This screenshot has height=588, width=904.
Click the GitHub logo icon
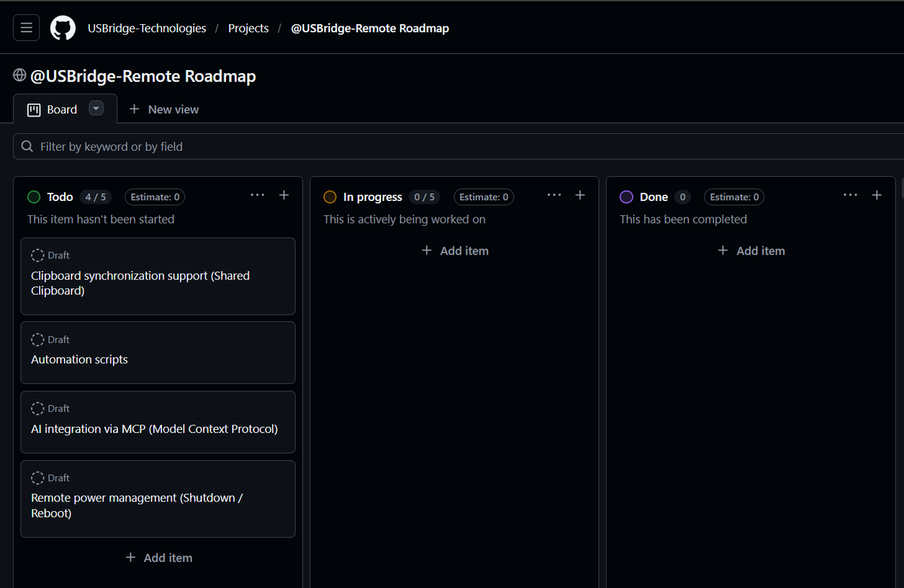(x=63, y=29)
